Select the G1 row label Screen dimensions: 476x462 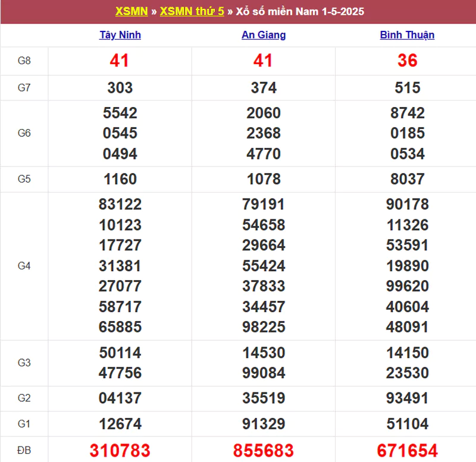(24, 424)
